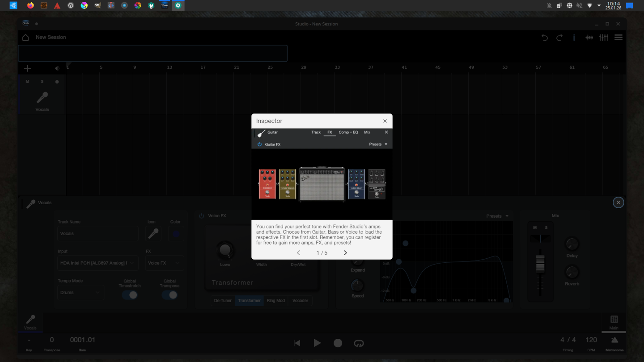644x362 pixels.
Task: Open the hamburger menu icon
Action: [x=619, y=38]
